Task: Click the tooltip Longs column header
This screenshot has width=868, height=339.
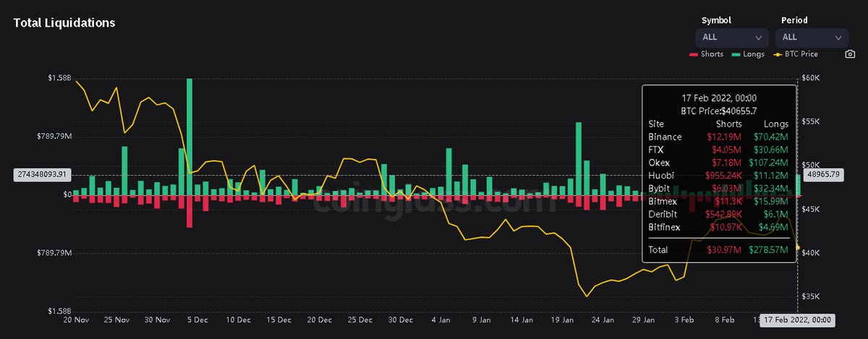Action: 775,124
